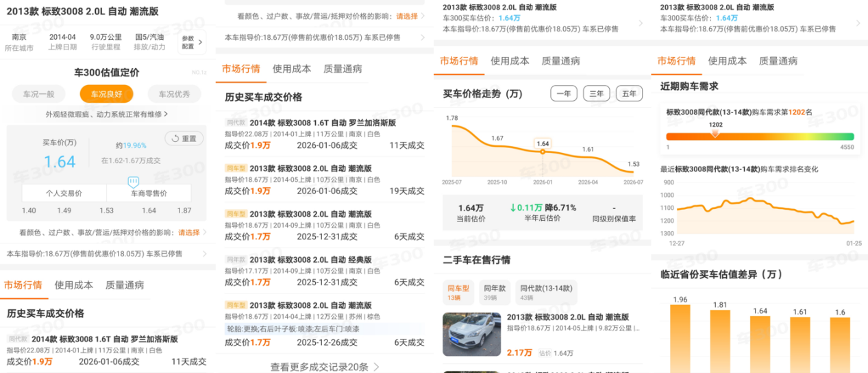
Task: Click the 轮胎:更换;右后叶子板:喷漆 note
Action: [x=325, y=329]
